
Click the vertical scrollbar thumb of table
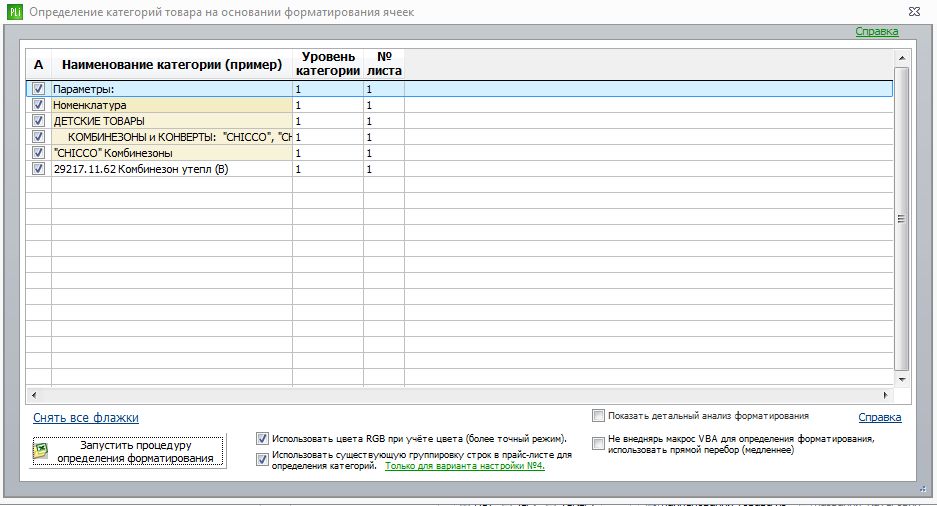click(x=902, y=219)
